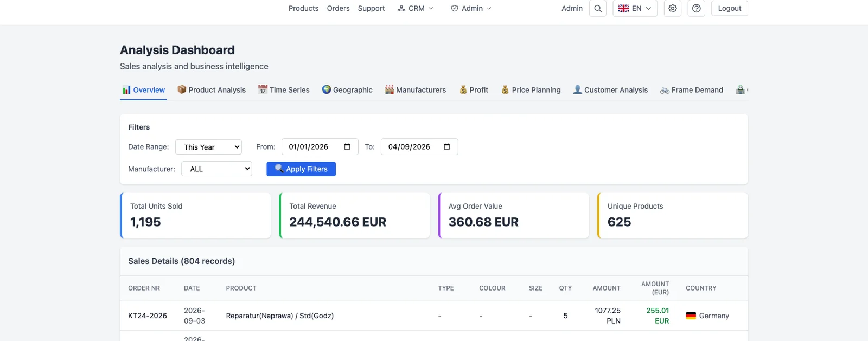Switch to the Geographic tab
This screenshot has width=868, height=341.
(x=347, y=90)
